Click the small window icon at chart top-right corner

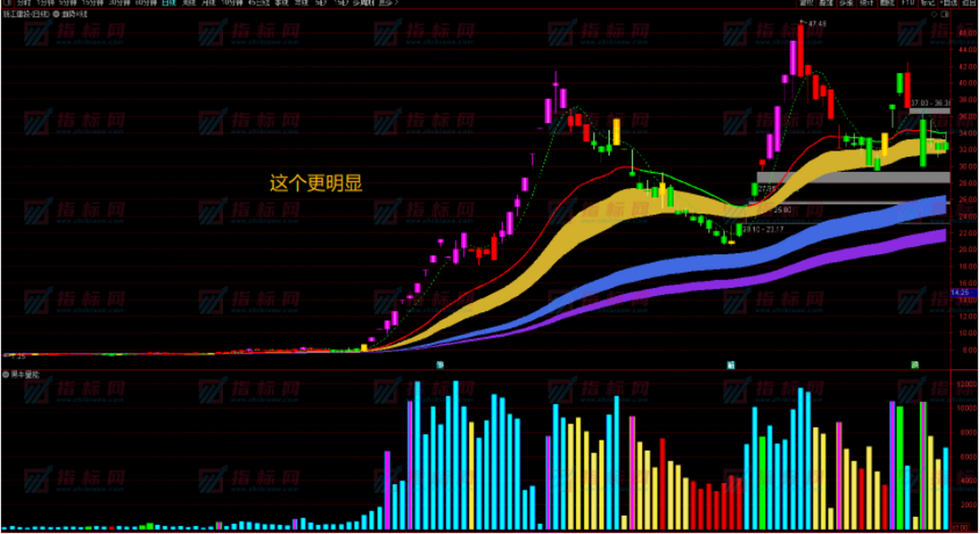945,14
